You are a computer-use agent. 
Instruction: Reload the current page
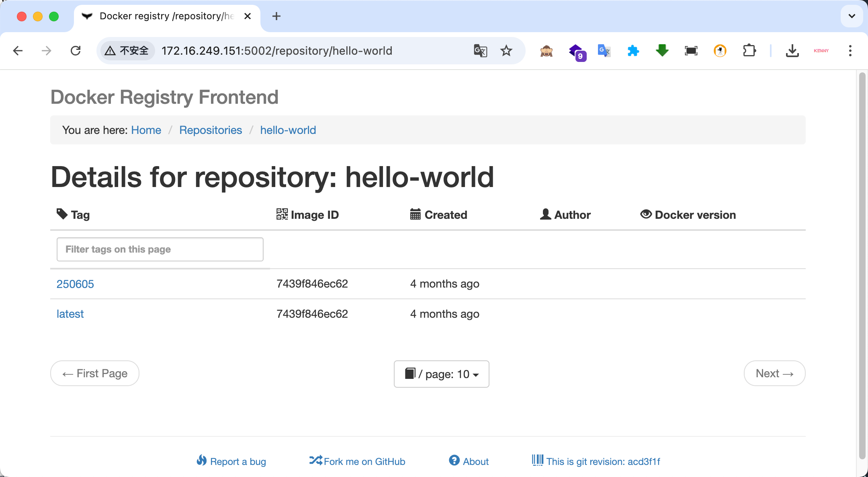click(x=76, y=51)
